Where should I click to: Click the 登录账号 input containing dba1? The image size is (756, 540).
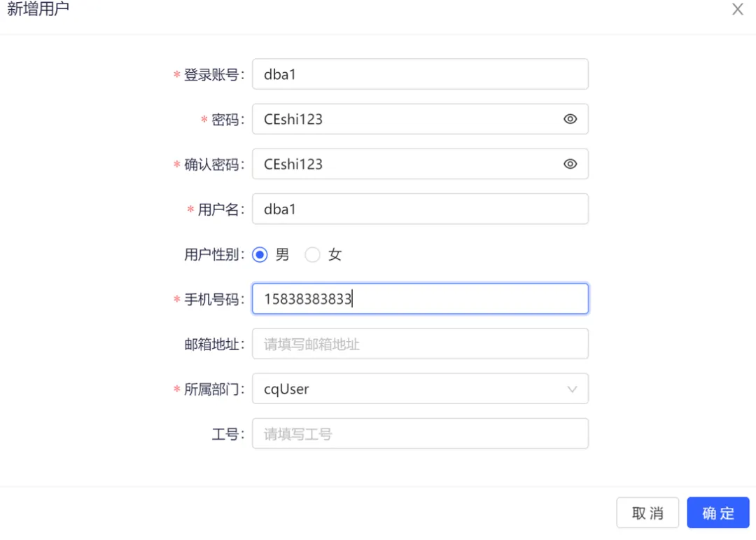(420, 74)
